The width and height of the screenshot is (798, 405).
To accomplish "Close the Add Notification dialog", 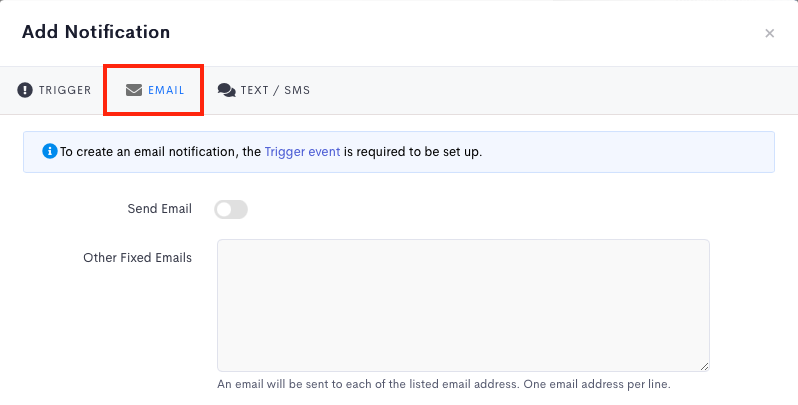I will pos(770,34).
